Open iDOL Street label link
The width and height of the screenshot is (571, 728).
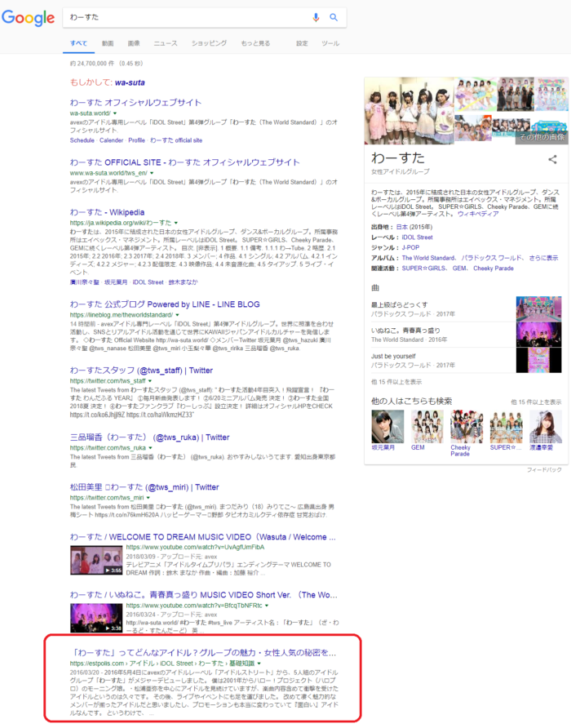417,237
